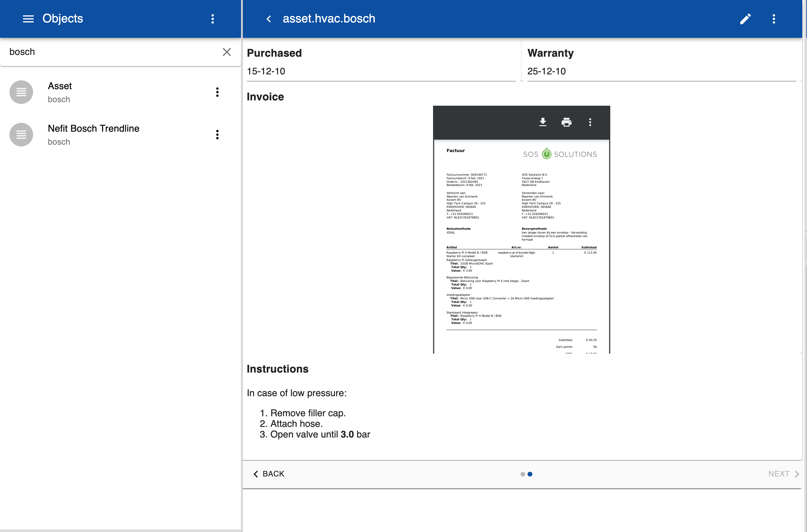807x532 pixels.
Task: Click the NEXT button
Action: [783, 474]
